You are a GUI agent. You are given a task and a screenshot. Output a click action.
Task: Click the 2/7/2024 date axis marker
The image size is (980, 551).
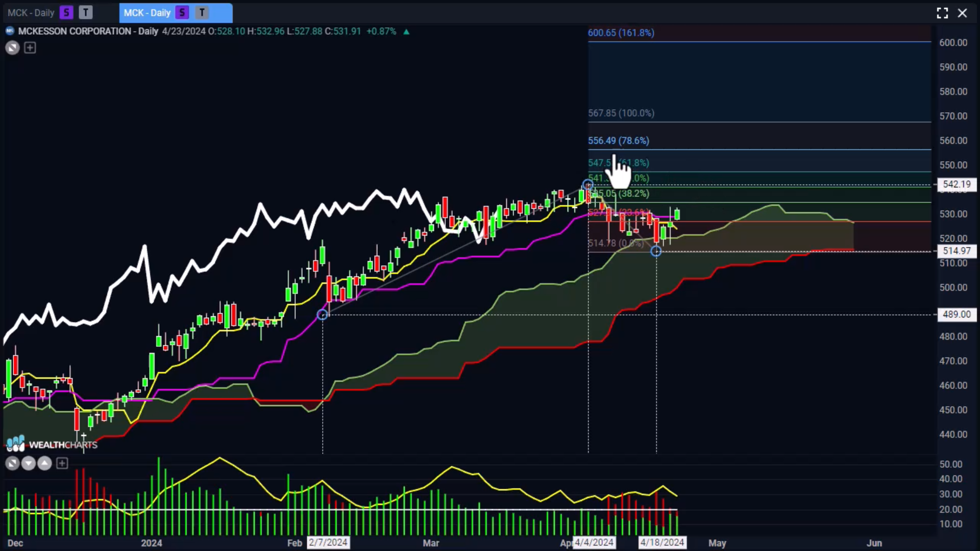pyautogui.click(x=328, y=542)
